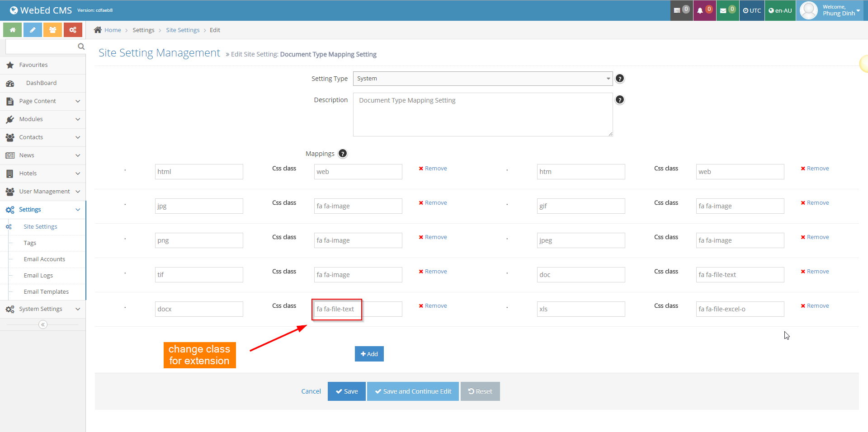Viewport: 868px width, 432px height.
Task: Open the Welcome Phung Dinh user menu
Action: pyautogui.click(x=831, y=10)
